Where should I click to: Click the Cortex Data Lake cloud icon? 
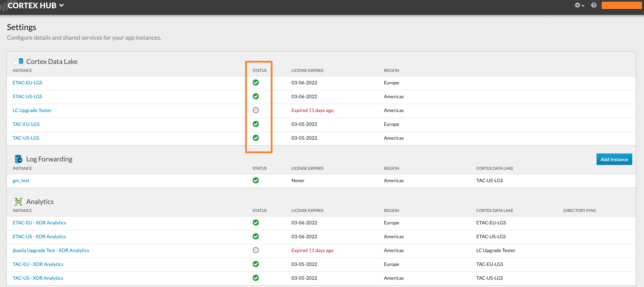pyautogui.click(x=18, y=62)
